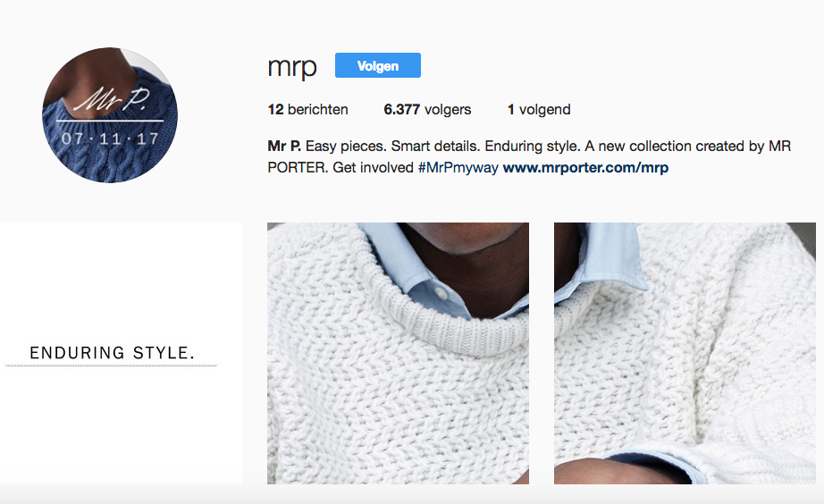
Task: View the 12 berichten posts count
Action: 308,109
